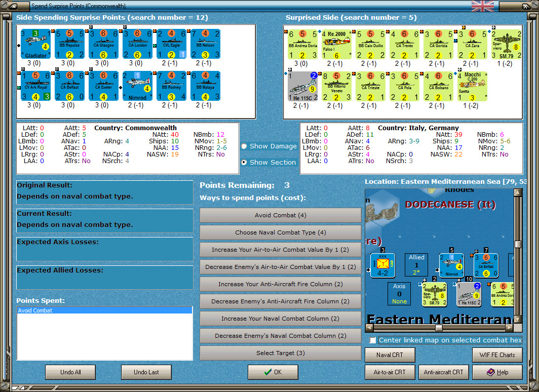Spend points on Avoid Combat (4)
Viewport: 539px width, 392px height.
(x=281, y=215)
